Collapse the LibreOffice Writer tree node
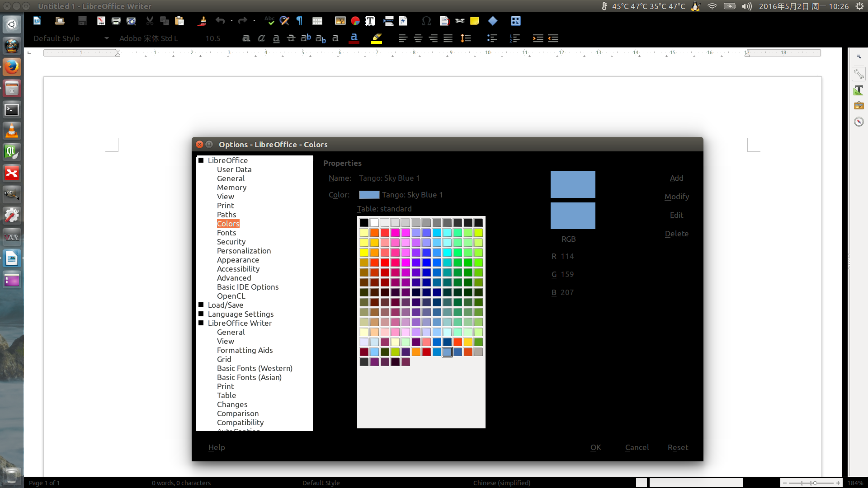 point(201,323)
